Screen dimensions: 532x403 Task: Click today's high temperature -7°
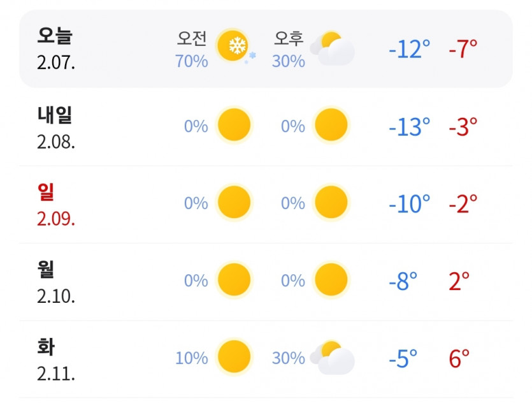463,49
